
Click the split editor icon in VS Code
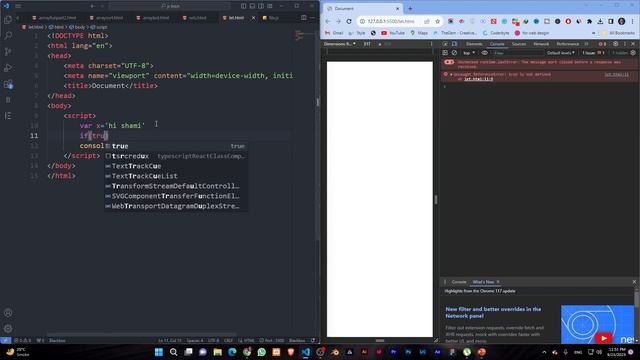(x=304, y=18)
